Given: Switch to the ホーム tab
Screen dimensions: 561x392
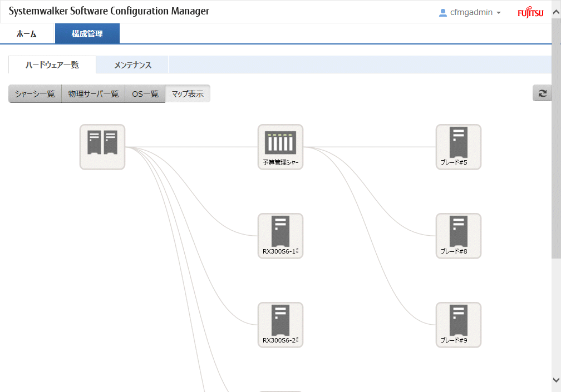Looking at the screenshot, I should pyautogui.click(x=27, y=34).
